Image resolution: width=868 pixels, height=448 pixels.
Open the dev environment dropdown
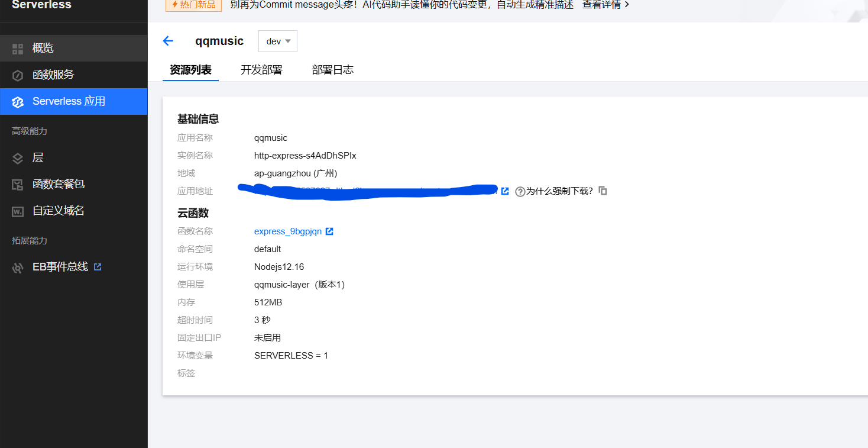tap(278, 41)
